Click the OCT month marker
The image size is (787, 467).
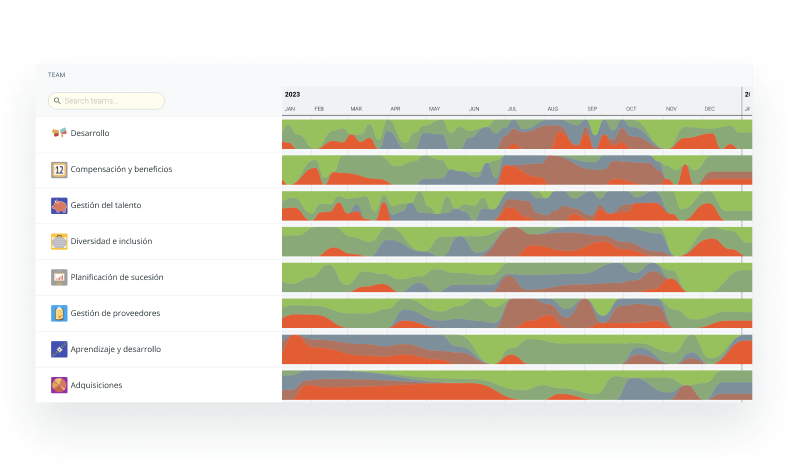[631, 109]
